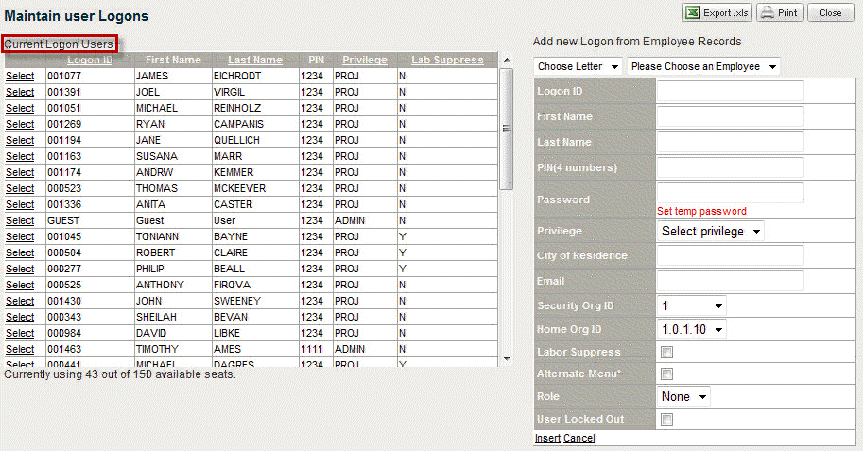
Task: Click the Print button
Action: coord(780,13)
